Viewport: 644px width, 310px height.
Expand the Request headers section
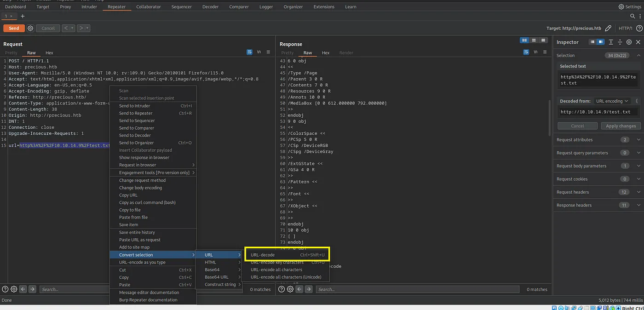638,192
